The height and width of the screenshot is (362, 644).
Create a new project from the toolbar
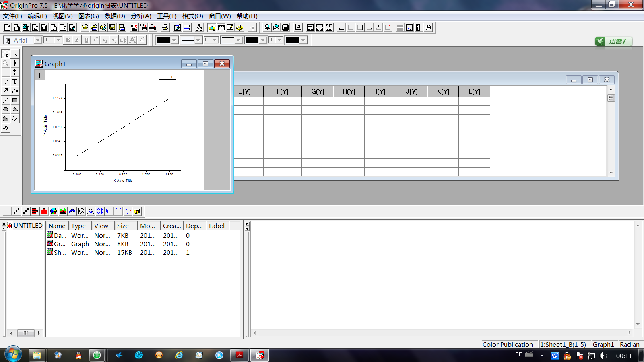point(7,27)
